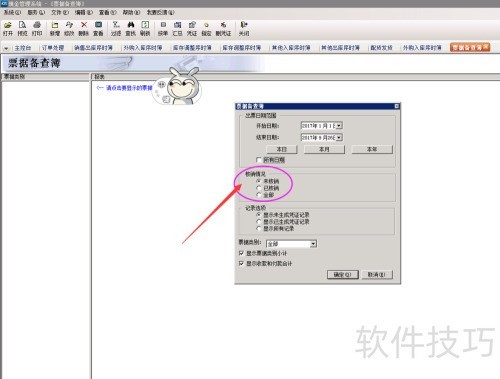The image size is (500, 379).
Task: Open the 服务 menu
Action: click(x=36, y=12)
